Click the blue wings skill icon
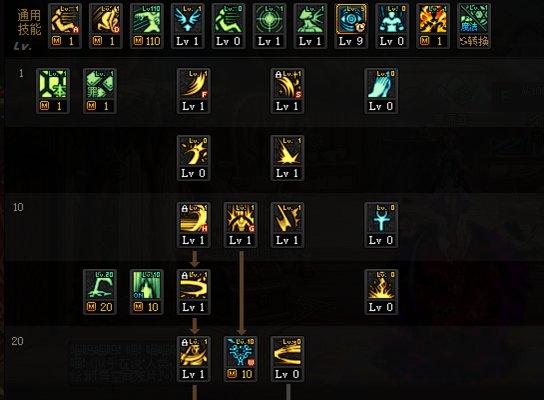 pyautogui.click(x=187, y=20)
